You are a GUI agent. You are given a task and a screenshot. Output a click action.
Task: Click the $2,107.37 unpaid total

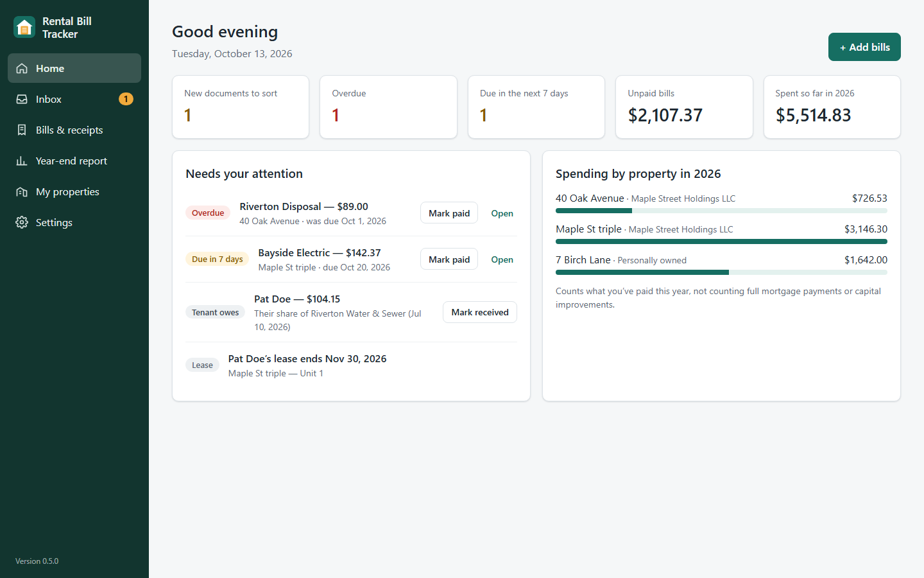[x=665, y=115]
